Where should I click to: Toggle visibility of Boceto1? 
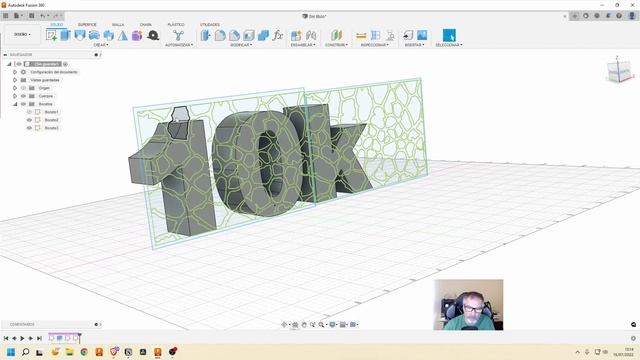tap(29, 112)
